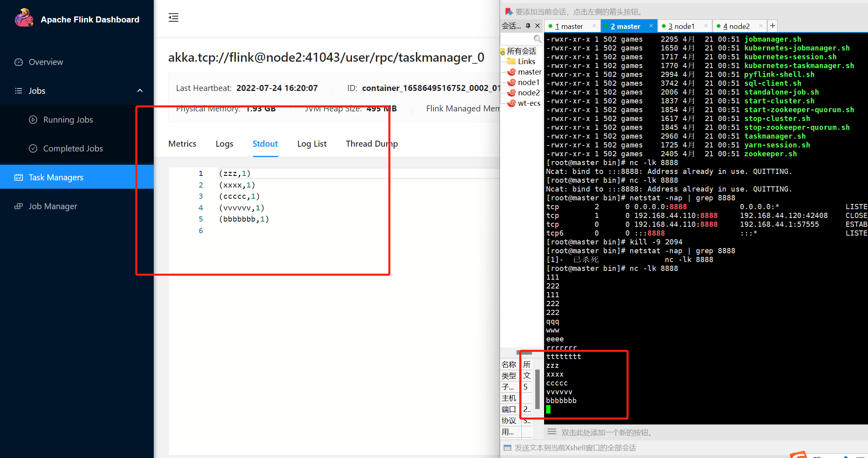Select wt-ecs session in tree

pyautogui.click(x=528, y=103)
